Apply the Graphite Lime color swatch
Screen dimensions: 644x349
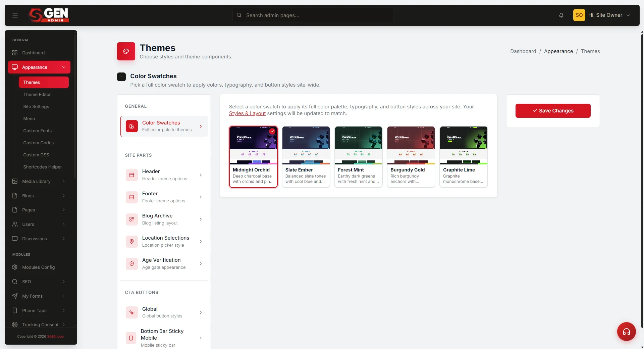coord(464,157)
